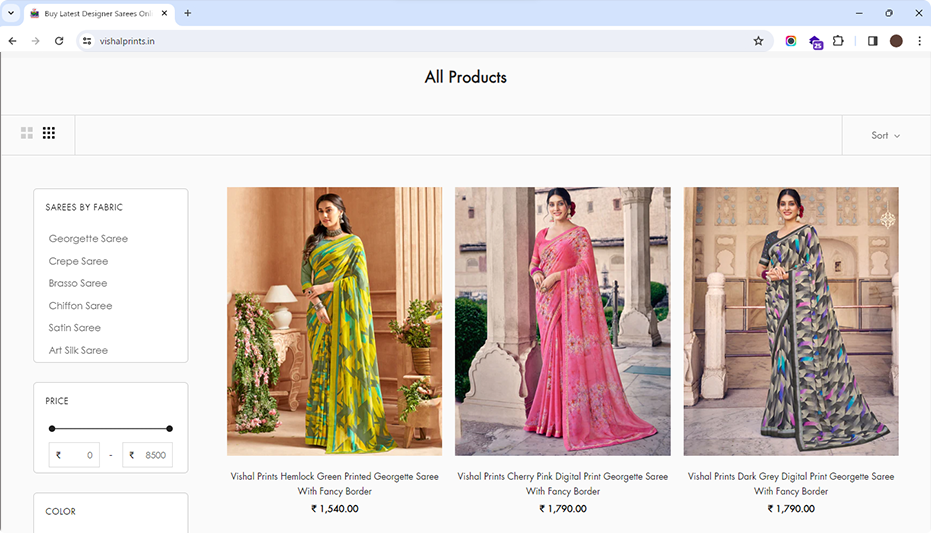
Task: Toggle the browser side panel
Action: click(872, 41)
